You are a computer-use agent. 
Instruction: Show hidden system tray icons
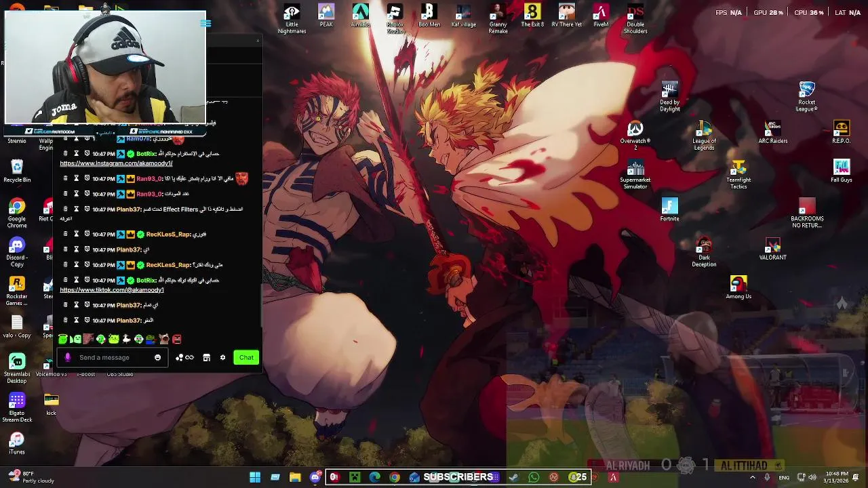click(x=752, y=477)
